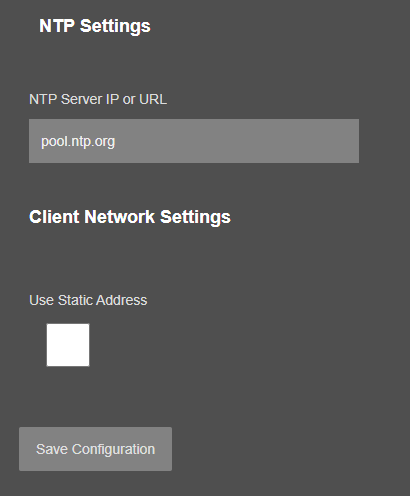This screenshot has width=410, height=496.
Task: Focus the NTP Server IP or URL field
Action: point(194,141)
